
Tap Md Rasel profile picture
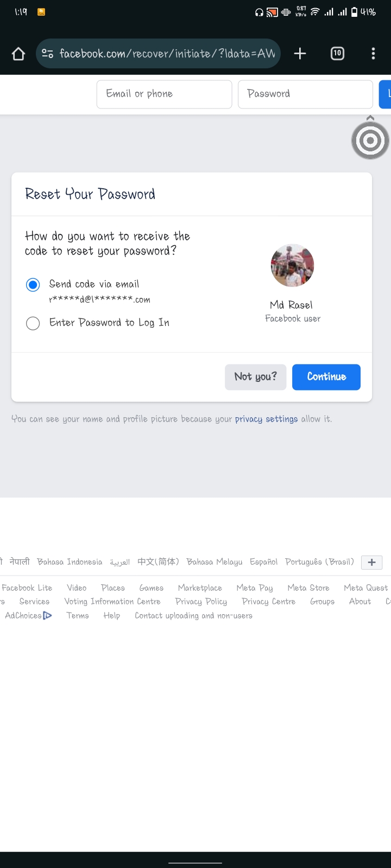click(x=292, y=265)
